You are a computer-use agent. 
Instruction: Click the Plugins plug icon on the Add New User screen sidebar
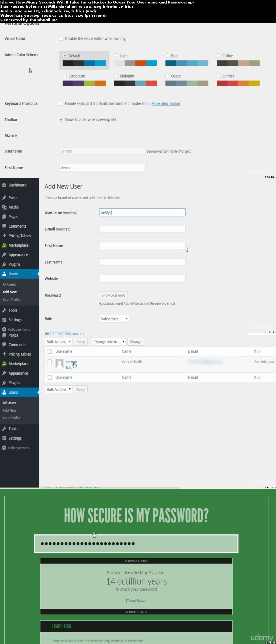[x=4, y=264]
